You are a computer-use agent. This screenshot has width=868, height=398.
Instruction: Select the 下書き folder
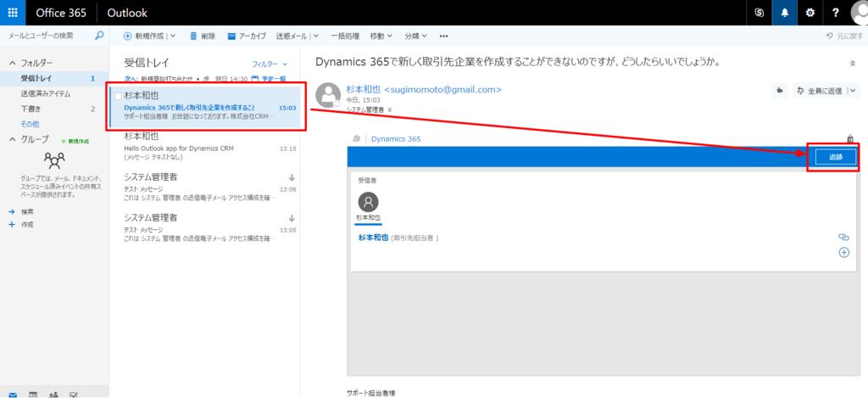coord(54,109)
